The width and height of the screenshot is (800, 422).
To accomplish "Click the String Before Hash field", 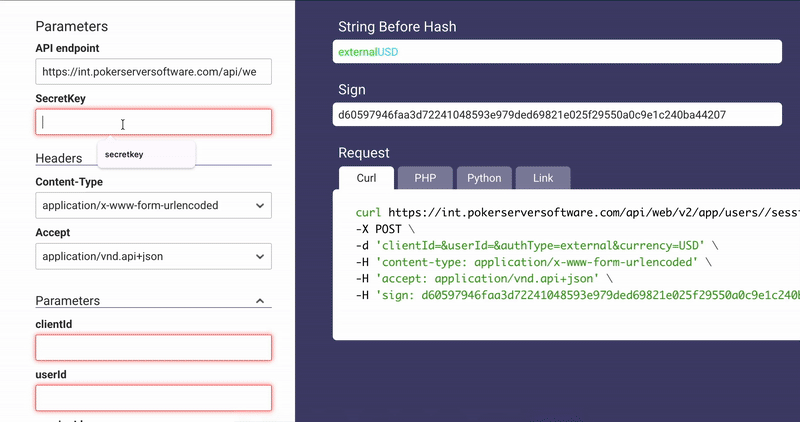I will click(x=557, y=51).
